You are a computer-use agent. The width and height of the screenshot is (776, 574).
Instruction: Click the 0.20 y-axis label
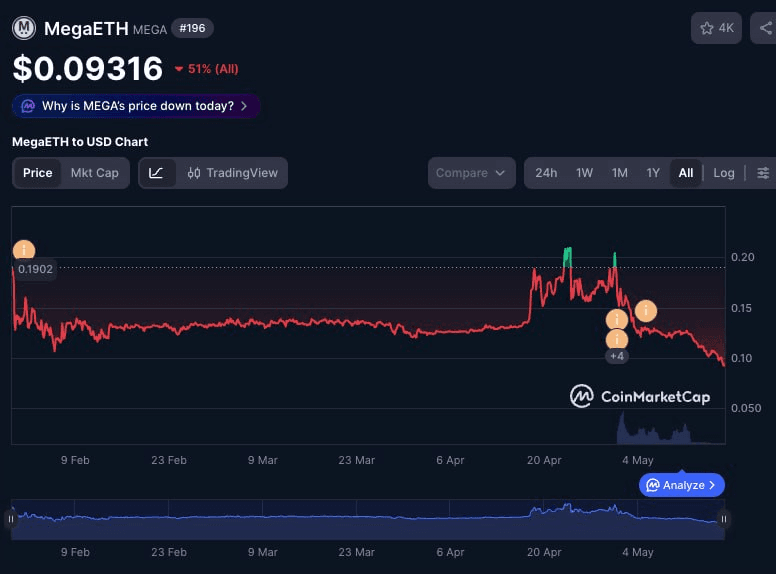[742, 257]
